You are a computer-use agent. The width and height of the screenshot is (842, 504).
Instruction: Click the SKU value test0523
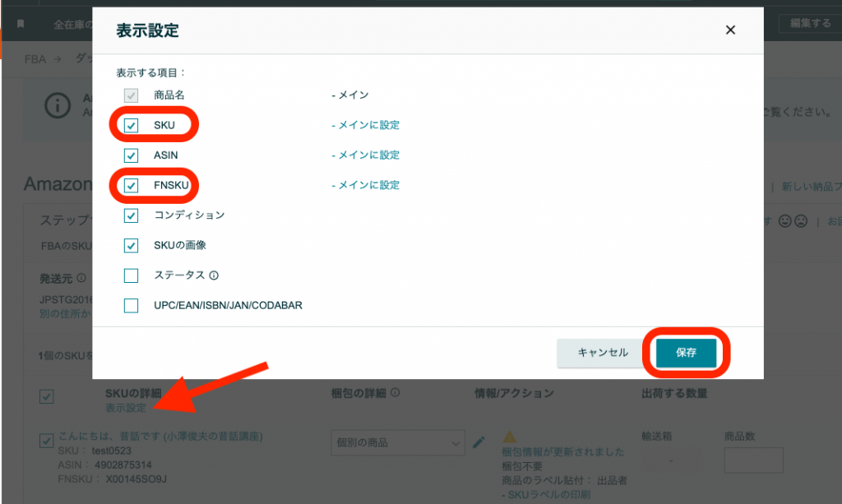(111, 451)
